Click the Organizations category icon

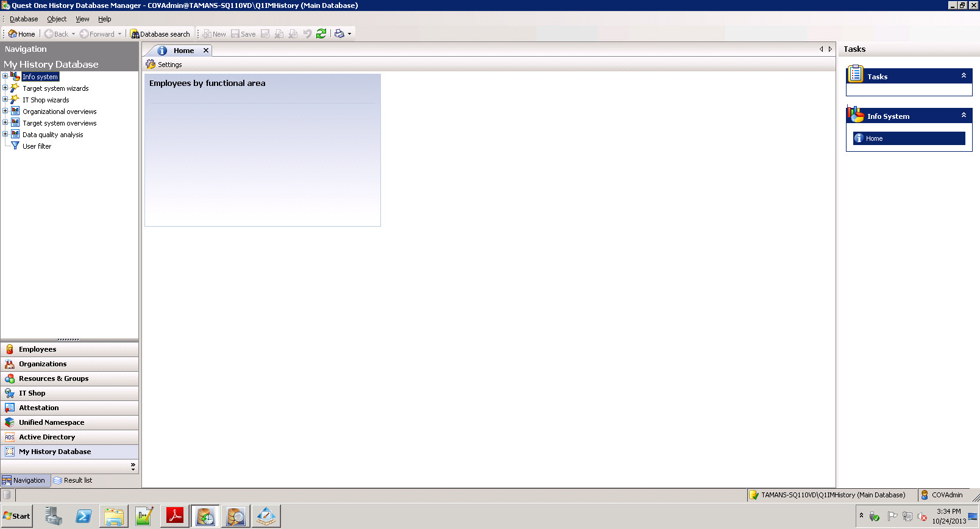pyautogui.click(x=10, y=364)
